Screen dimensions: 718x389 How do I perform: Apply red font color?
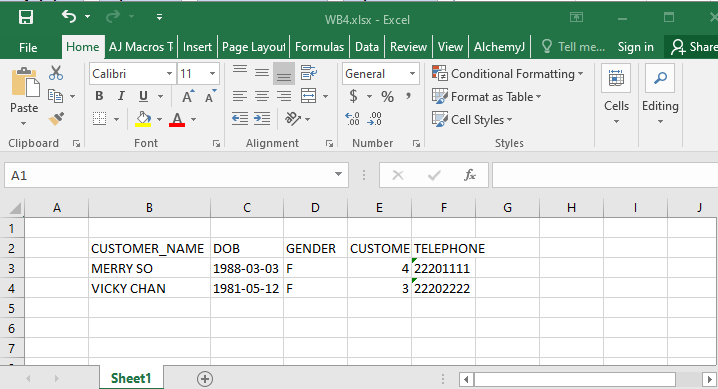[x=177, y=119]
